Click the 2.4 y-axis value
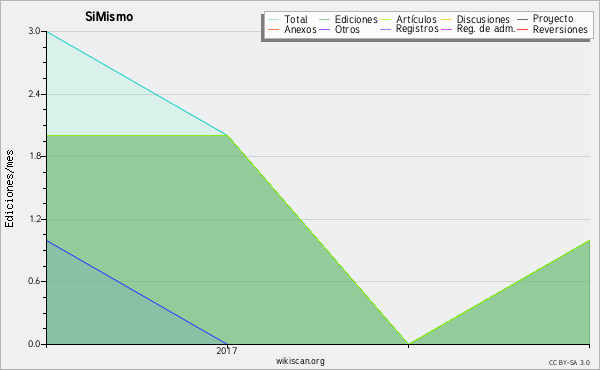Image resolution: width=600 pixels, height=370 pixels. 34,94
